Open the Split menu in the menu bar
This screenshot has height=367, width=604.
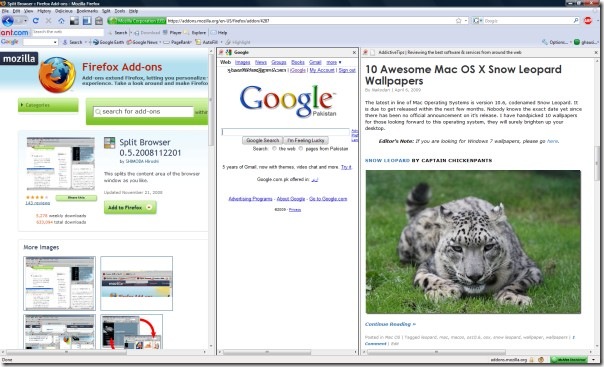(x=106, y=11)
